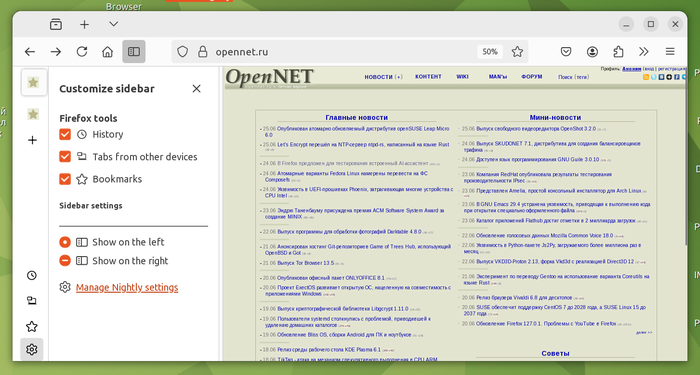Expand more tools overflow chevron
Viewport: 700px width, 375px height.
pos(643,52)
